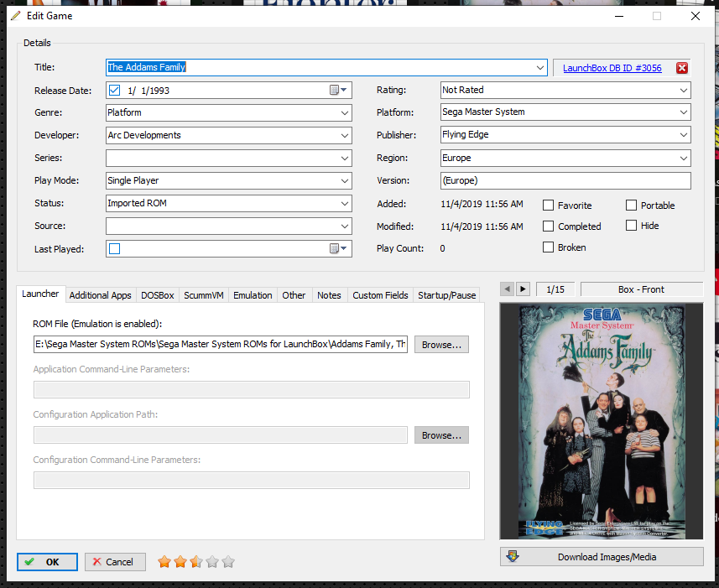Image resolution: width=719 pixels, height=588 pixels.
Task: Click the image counter 1/15 field
Action: point(555,289)
